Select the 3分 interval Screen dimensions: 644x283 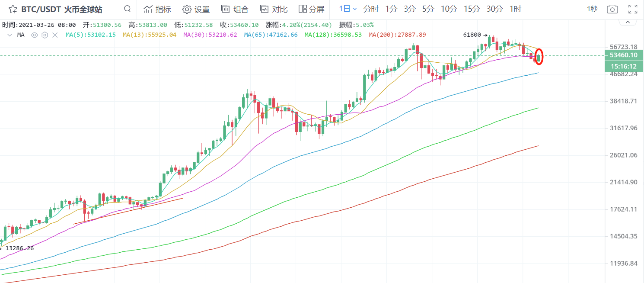[409, 9]
